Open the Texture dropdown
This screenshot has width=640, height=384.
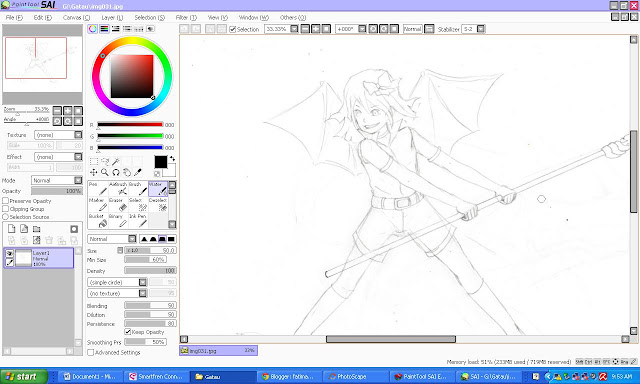click(78, 135)
